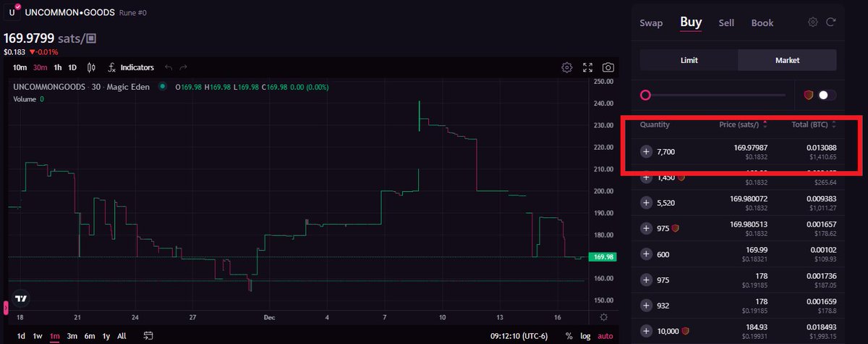Image resolution: width=868 pixels, height=344 pixels.
Task: Set date range to 1y
Action: pos(106,336)
